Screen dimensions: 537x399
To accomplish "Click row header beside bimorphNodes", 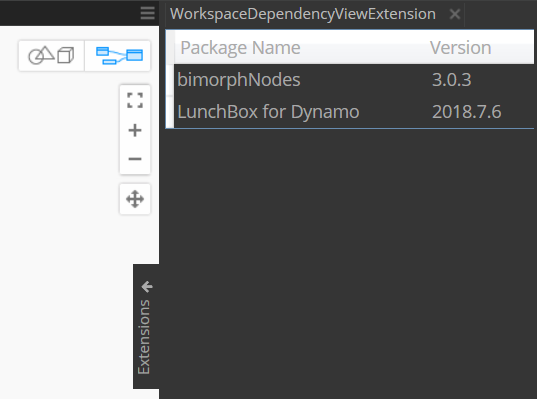I will pos(170,80).
